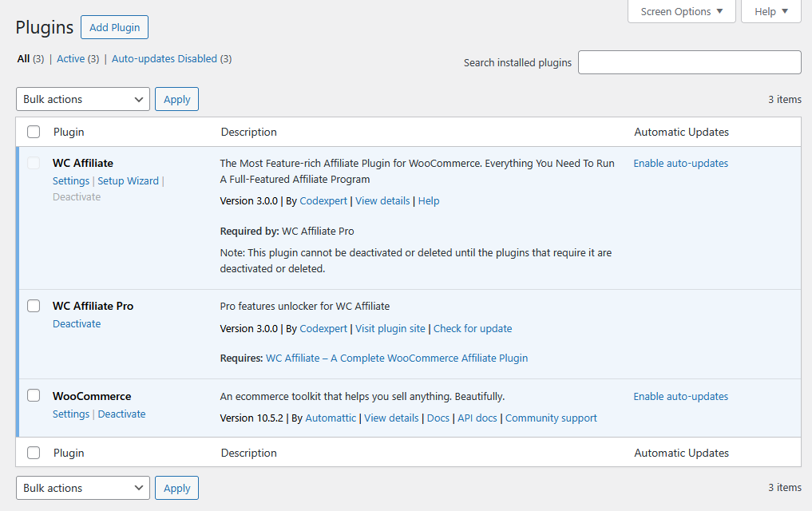Check the WC Affiliate Pro checkbox
Viewport: 812px width, 511px height.
(34, 306)
